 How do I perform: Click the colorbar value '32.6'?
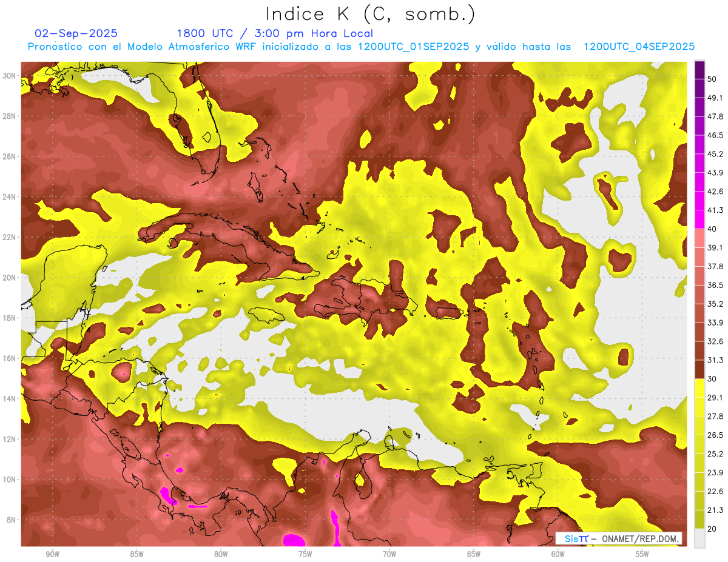pyautogui.click(x=715, y=341)
